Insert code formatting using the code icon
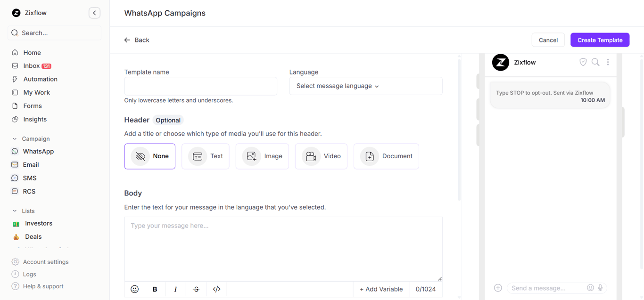This screenshot has width=644, height=300. click(216, 289)
